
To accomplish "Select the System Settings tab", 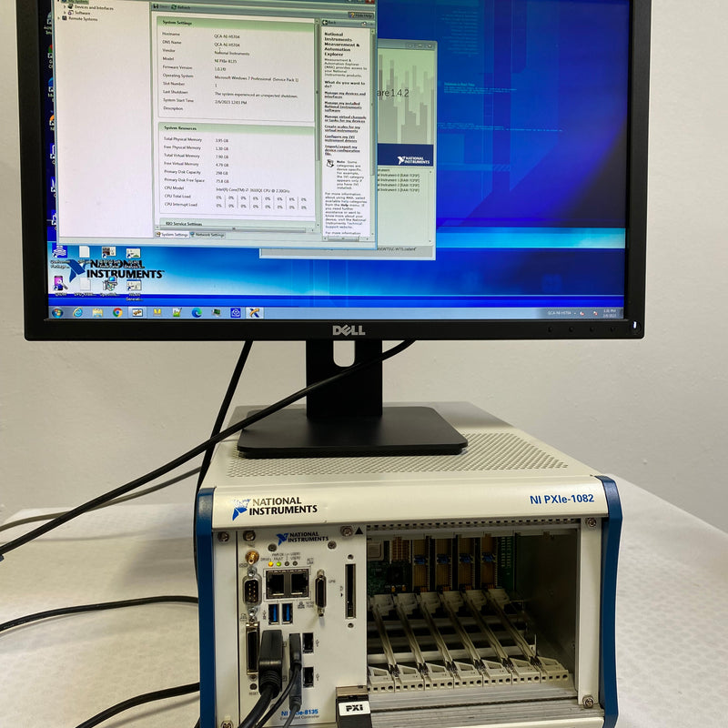I will 170,233.
